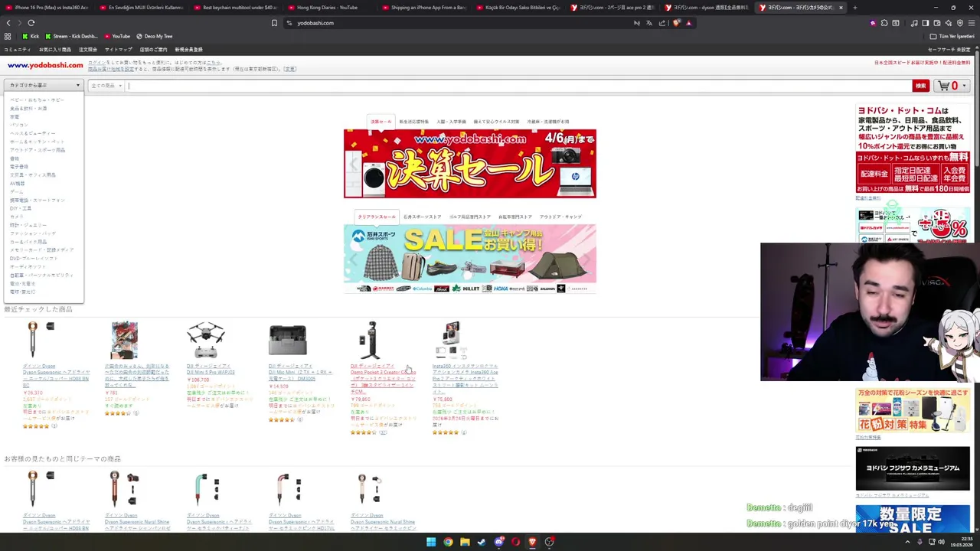This screenshot has height=551, width=980.
Task: Toggle the browser sidebar panel icon
Action: [x=926, y=23]
